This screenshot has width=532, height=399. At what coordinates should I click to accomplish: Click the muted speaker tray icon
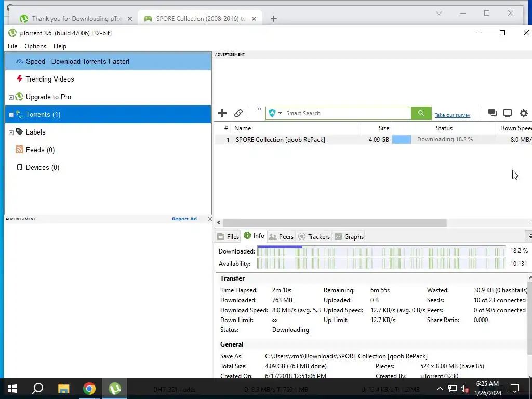(465, 389)
